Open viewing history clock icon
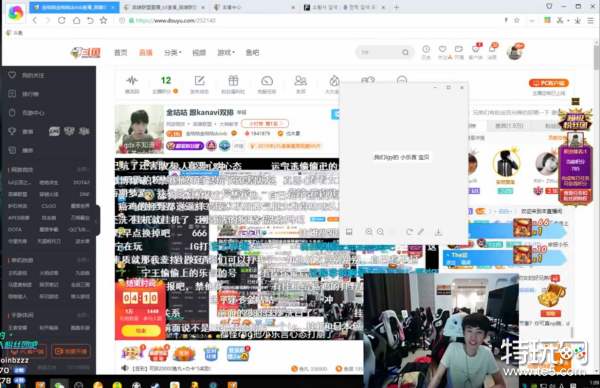Screen dimensions: 600x388 (x=426, y=49)
